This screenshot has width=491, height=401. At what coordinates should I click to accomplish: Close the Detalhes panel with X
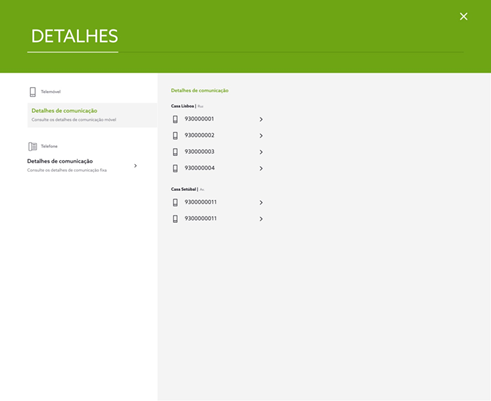coord(464,16)
